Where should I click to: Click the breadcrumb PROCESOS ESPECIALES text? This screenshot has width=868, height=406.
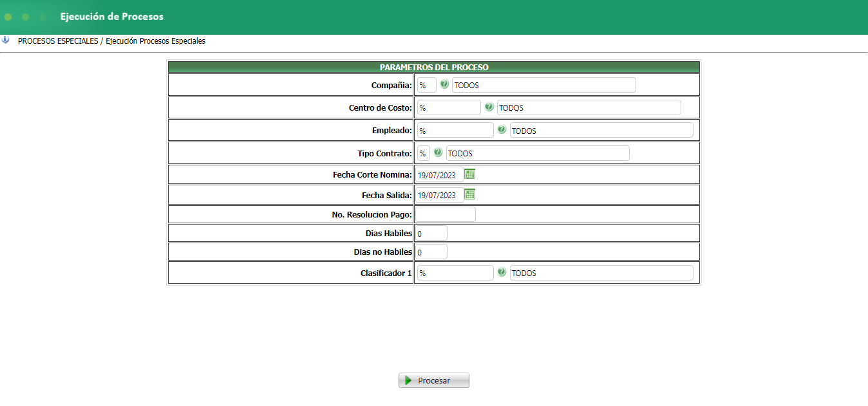(58, 41)
